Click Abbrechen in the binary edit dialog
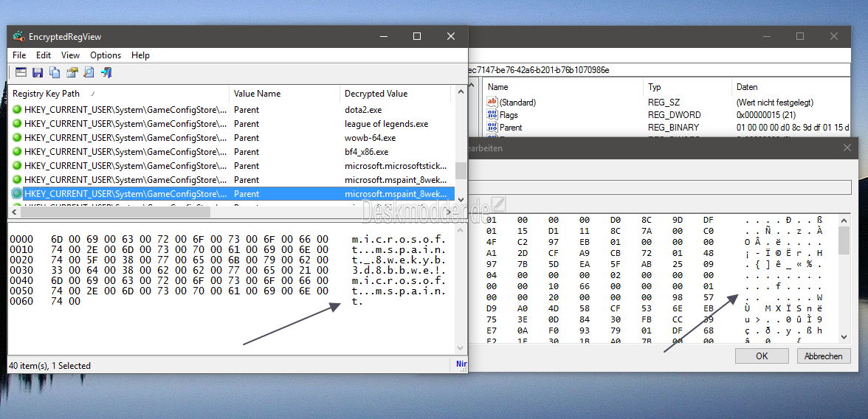Screen dimensions: 868x419 (823, 356)
